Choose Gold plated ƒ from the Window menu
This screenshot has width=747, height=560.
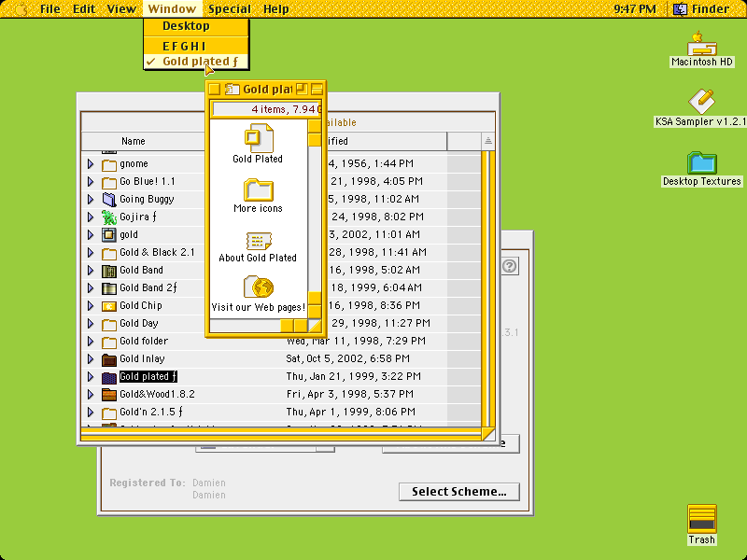point(196,62)
